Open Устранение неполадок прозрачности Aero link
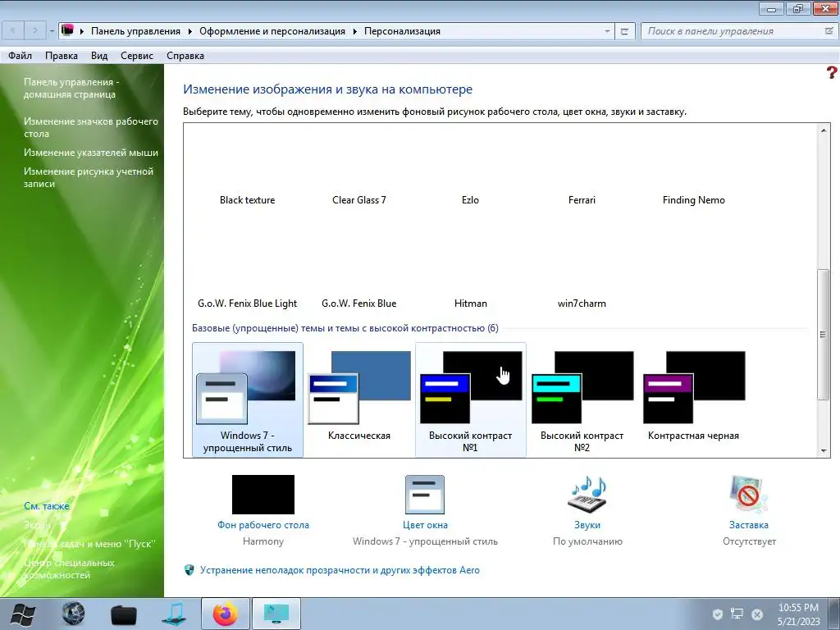Screen dimensions: 840x630 click(x=340, y=570)
